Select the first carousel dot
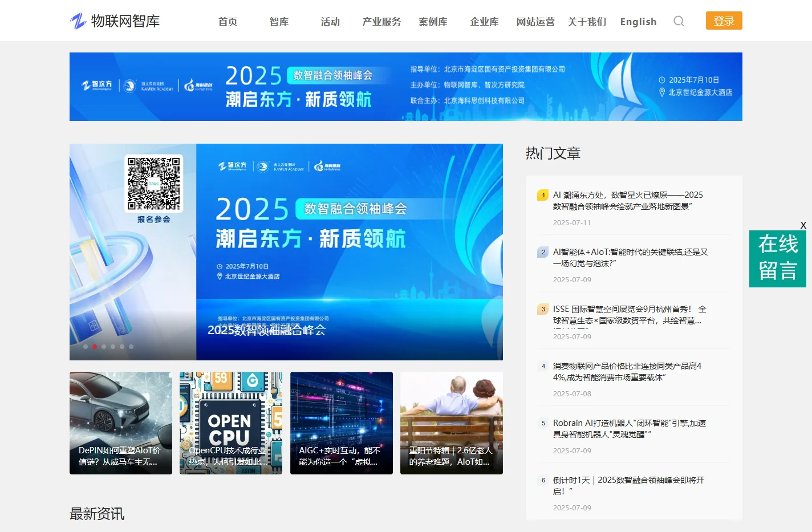This screenshot has width=812, height=532. 86,347
